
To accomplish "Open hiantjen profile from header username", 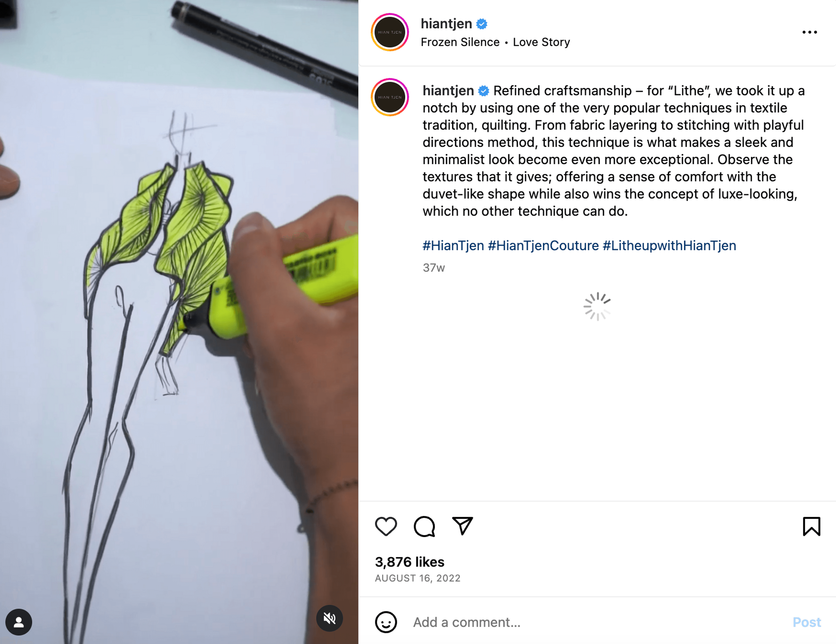I will pos(446,24).
